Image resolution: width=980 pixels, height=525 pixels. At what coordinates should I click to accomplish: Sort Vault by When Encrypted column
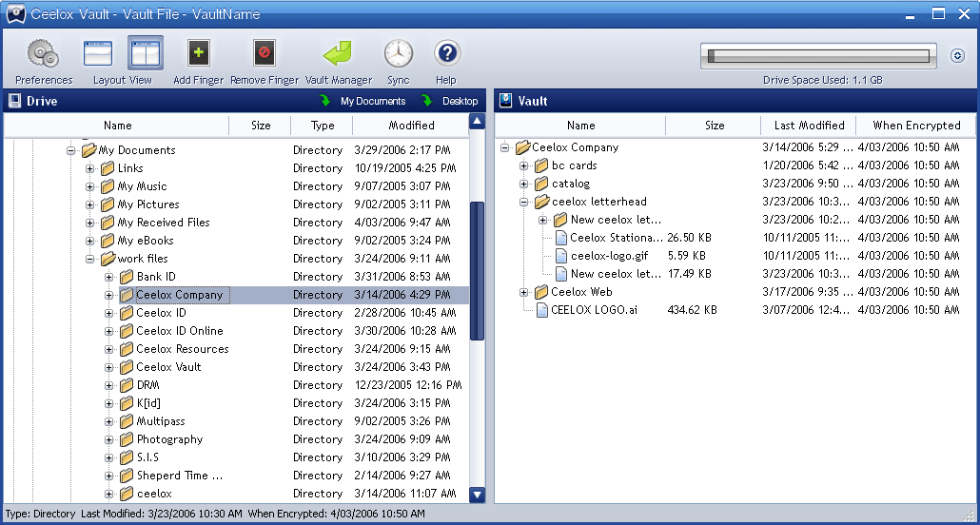coord(915,126)
